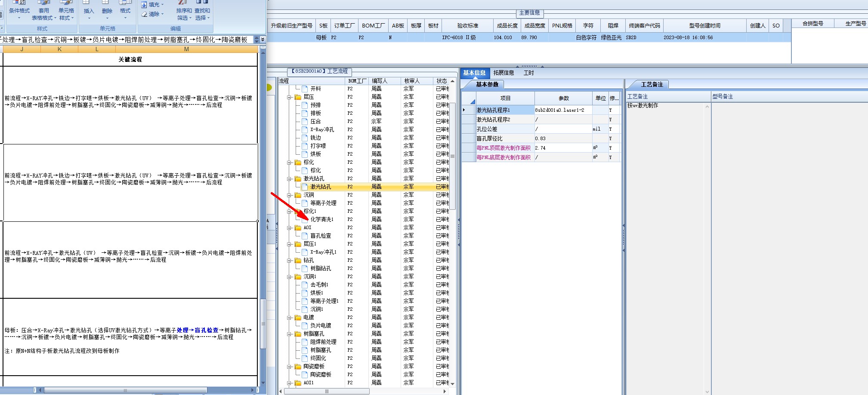Click the document icon beside 预排
Screen dimensions: 868x395
tap(305, 105)
